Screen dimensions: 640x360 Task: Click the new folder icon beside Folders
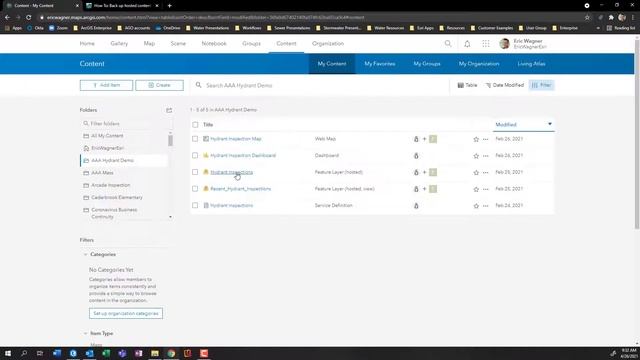[169, 110]
